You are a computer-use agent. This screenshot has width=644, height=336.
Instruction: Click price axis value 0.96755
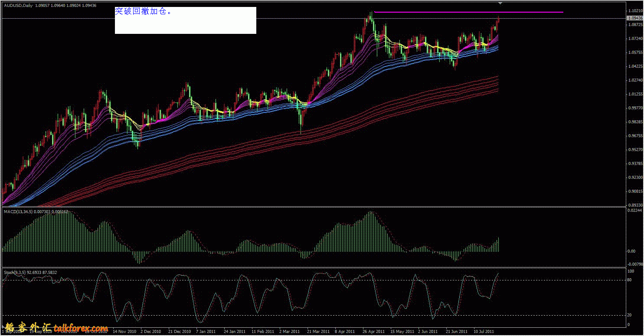[x=635, y=136]
